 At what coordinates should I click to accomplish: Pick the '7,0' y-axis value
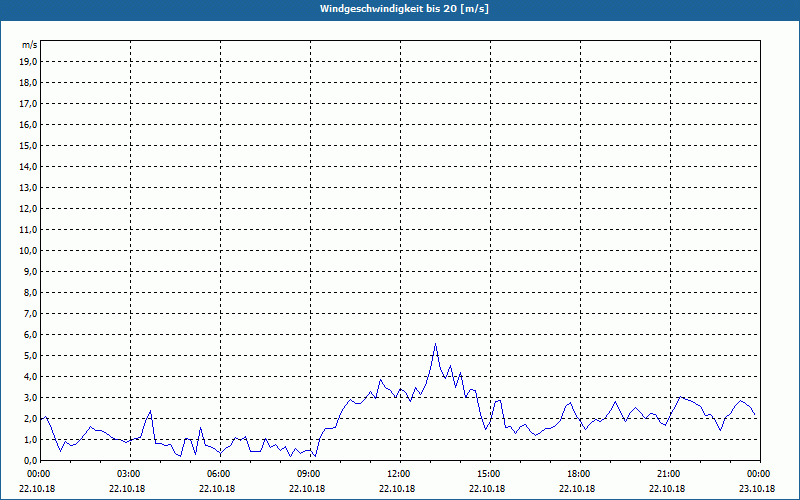[30, 313]
